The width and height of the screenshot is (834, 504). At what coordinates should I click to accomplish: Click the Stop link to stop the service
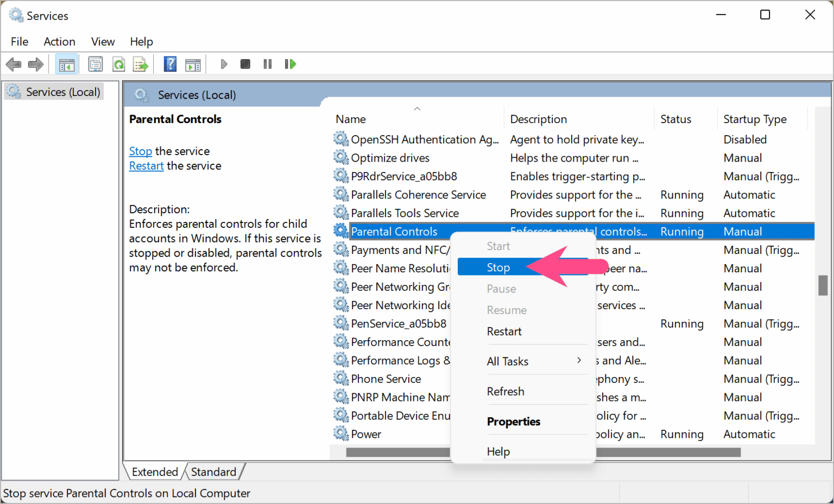point(140,151)
